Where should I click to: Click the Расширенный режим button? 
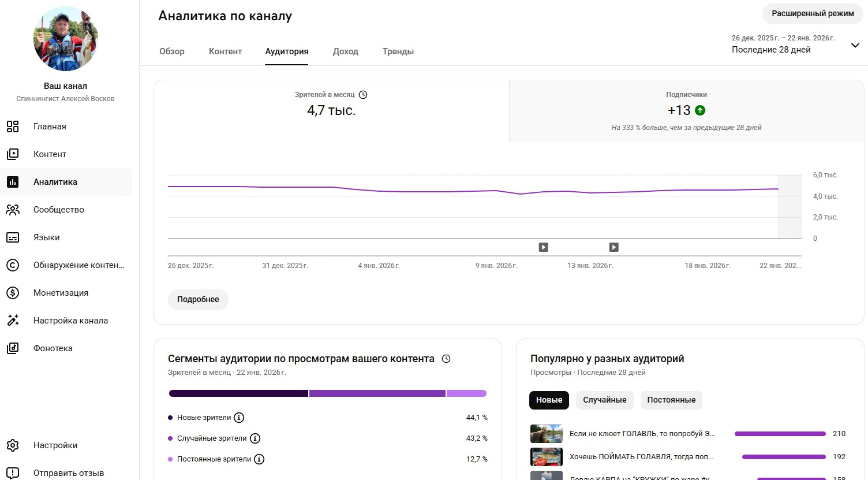813,13
